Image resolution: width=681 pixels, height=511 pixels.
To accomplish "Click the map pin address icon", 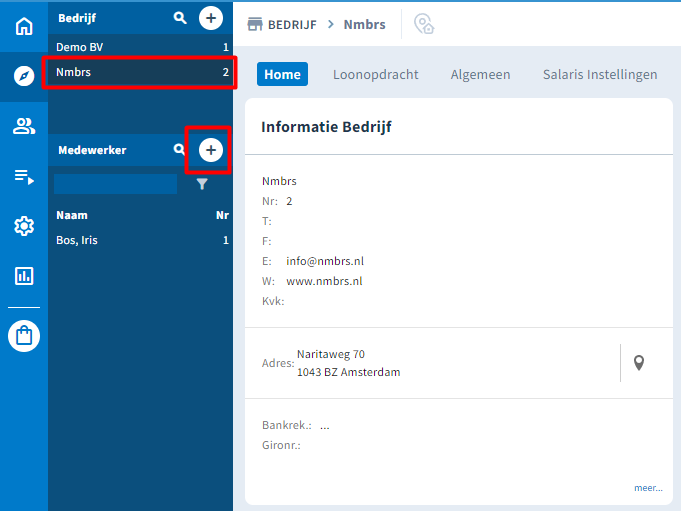I will coord(638,363).
